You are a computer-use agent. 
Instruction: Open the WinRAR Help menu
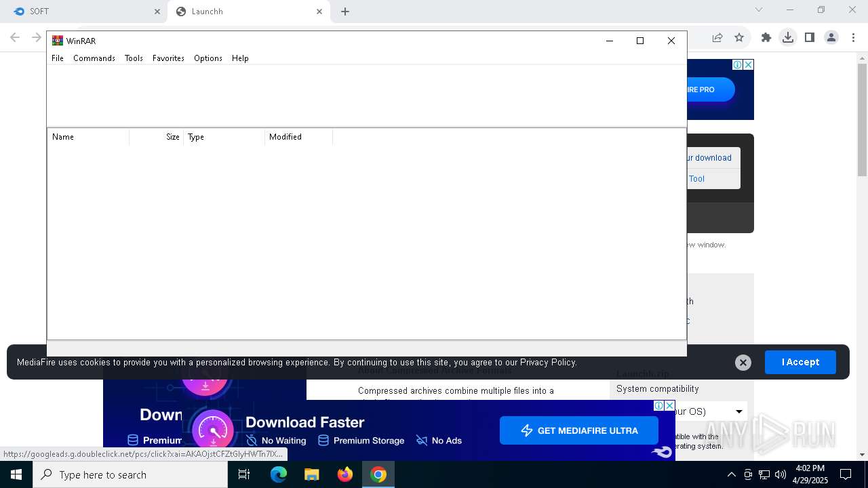click(240, 58)
